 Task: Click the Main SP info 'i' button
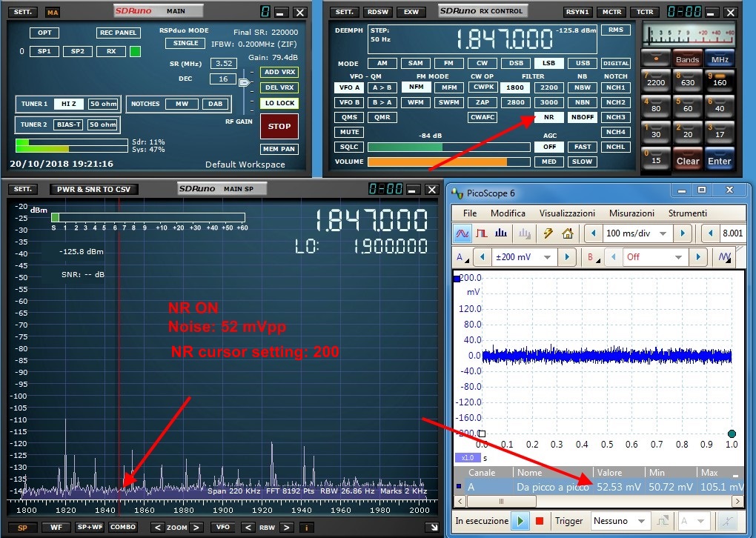click(x=307, y=528)
